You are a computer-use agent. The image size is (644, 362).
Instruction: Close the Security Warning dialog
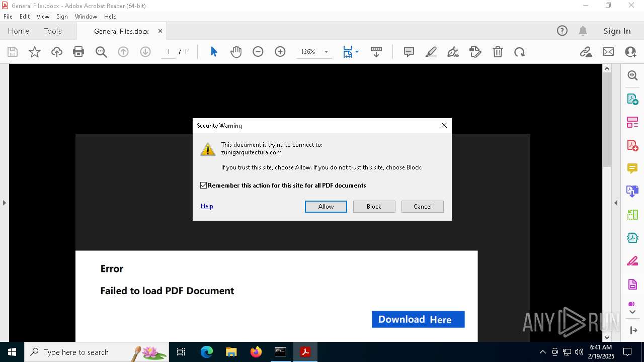444,125
